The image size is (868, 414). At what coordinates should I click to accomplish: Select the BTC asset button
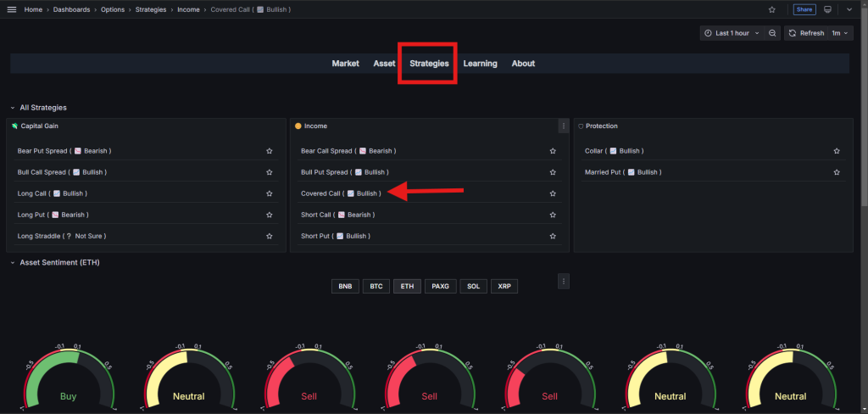(376, 287)
